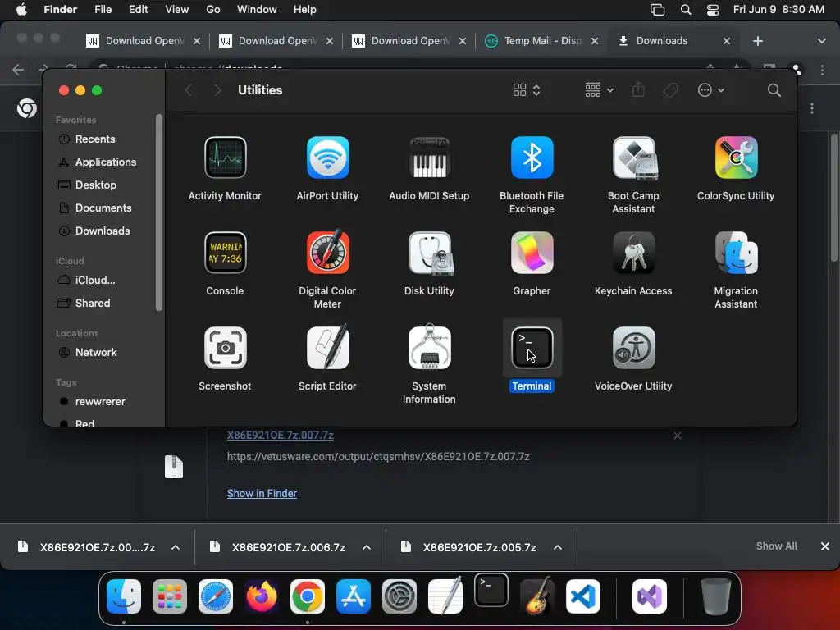
Task: Open the Edit menu
Action: pyautogui.click(x=138, y=10)
